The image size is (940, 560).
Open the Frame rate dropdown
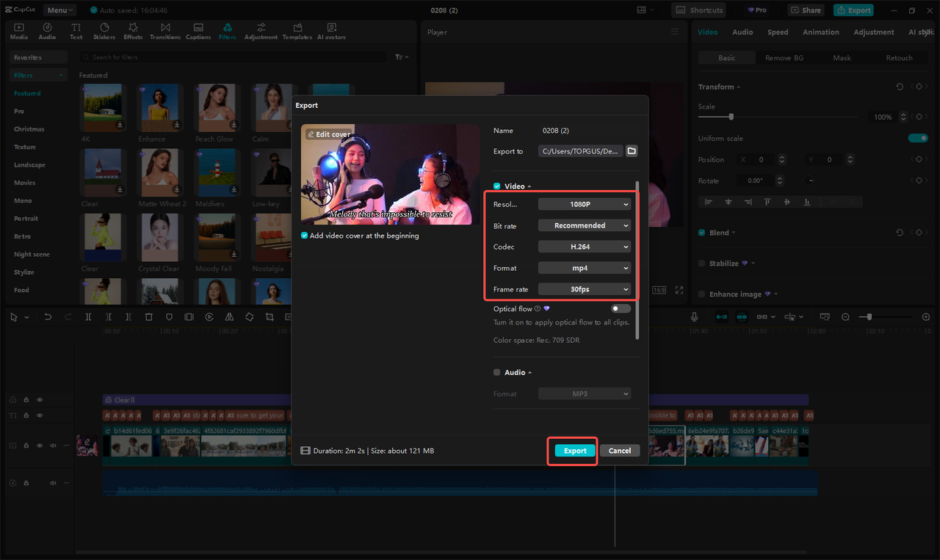tap(584, 289)
